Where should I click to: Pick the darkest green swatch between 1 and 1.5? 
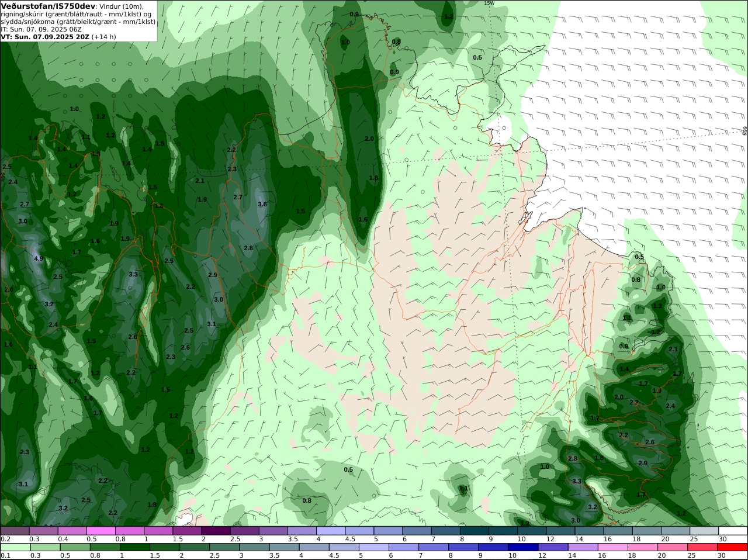coord(134,547)
